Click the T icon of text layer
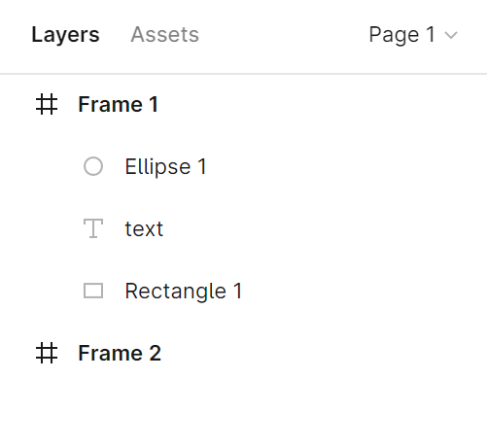 (x=93, y=228)
